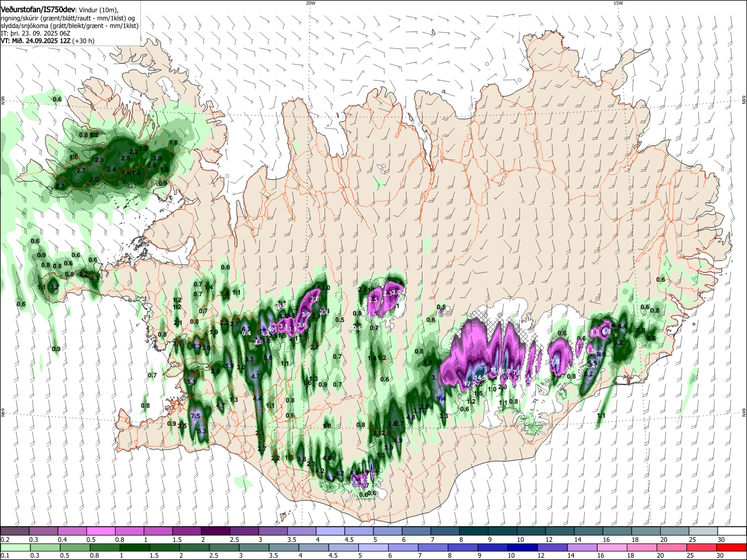The width and height of the screenshot is (747, 560).
Task: Click the white swatch after 30 in snow legend
Action: point(732,531)
